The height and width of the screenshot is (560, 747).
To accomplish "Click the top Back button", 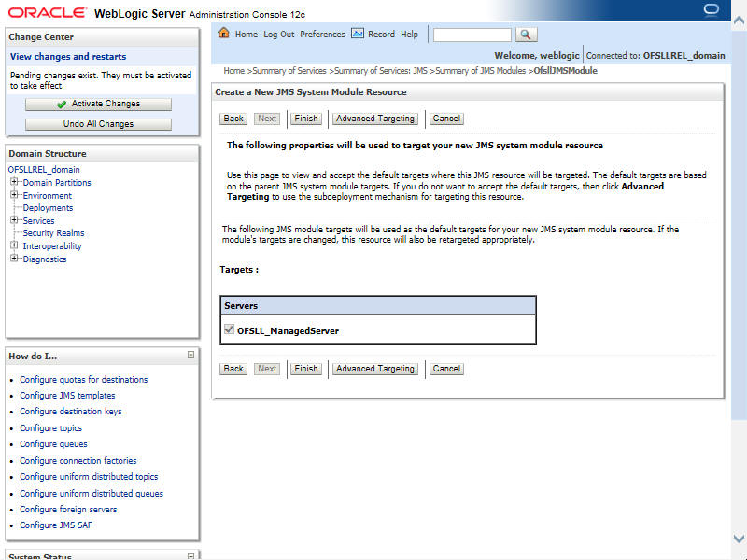I will 233,119.
